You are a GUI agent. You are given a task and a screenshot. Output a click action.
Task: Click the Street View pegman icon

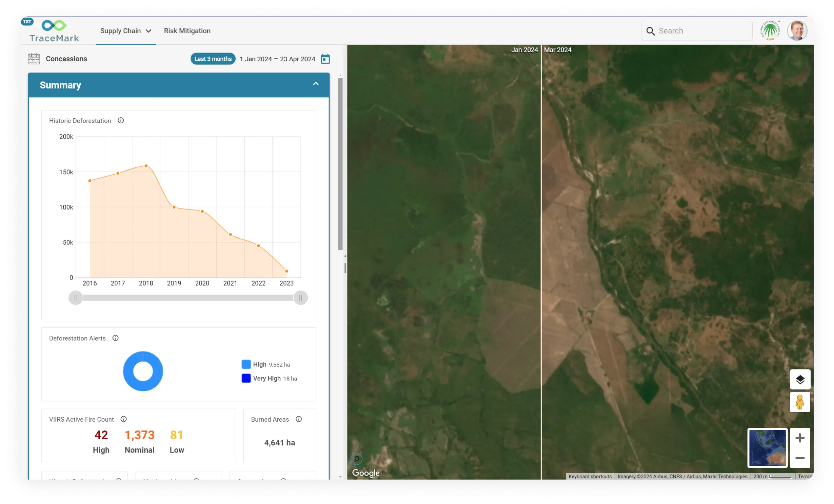coord(800,402)
